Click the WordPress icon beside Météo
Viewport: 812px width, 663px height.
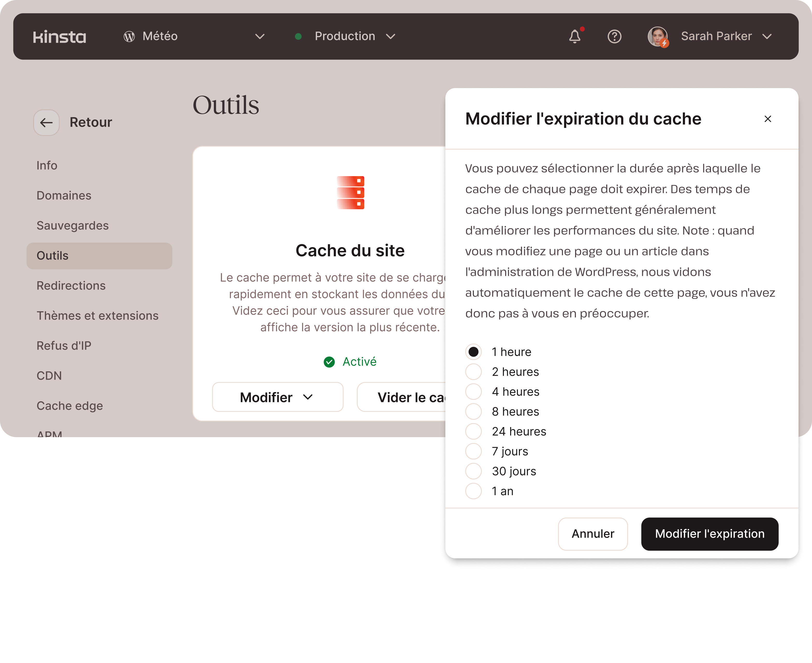[129, 37]
